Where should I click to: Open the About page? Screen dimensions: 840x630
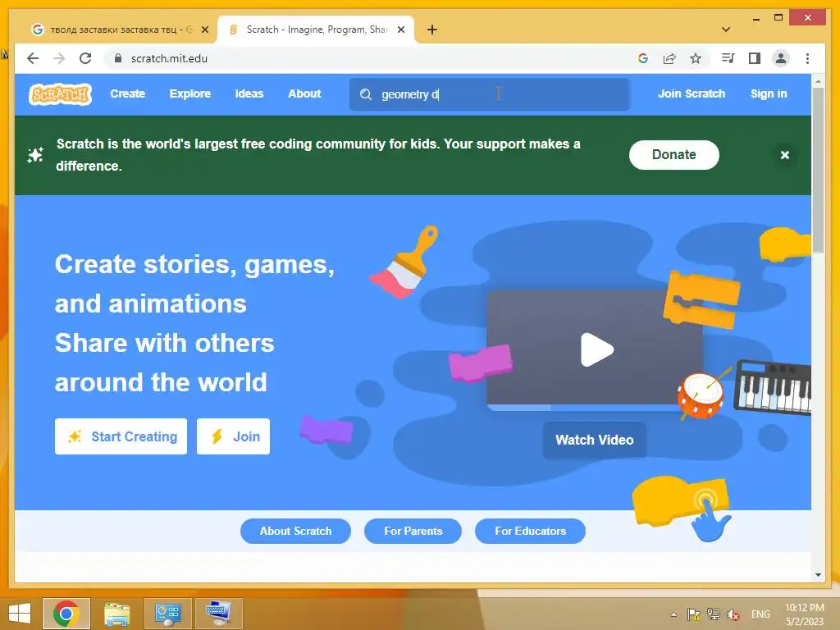pyautogui.click(x=304, y=94)
